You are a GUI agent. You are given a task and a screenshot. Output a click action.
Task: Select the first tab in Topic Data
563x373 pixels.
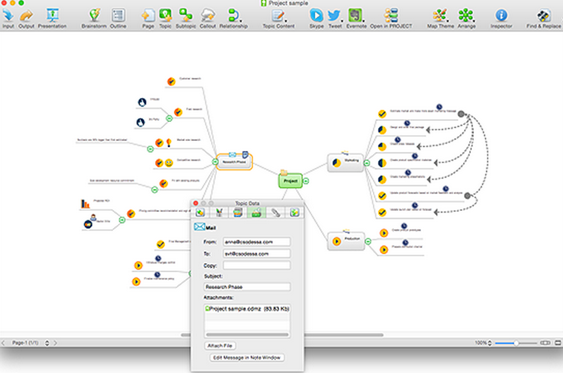pyautogui.click(x=200, y=213)
